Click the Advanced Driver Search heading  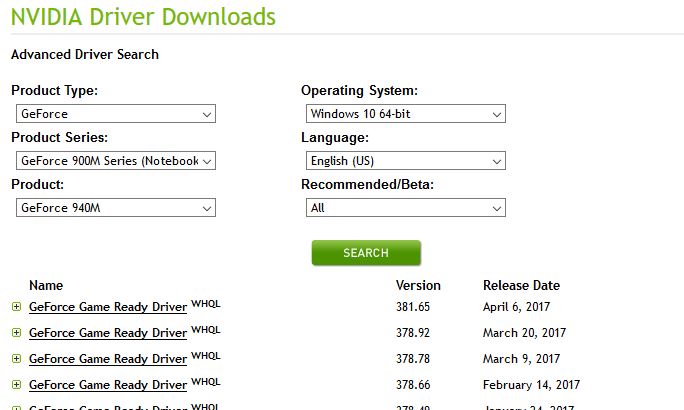coord(85,55)
